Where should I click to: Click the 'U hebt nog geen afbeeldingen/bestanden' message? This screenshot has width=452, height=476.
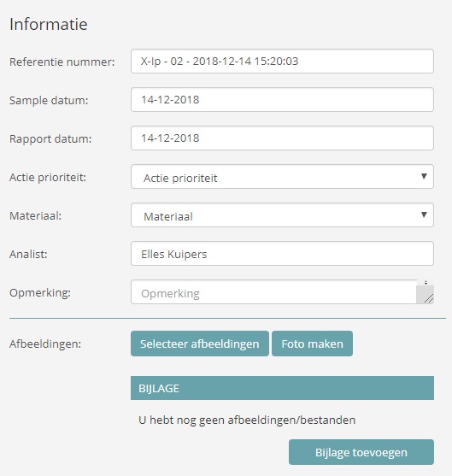[x=247, y=420]
